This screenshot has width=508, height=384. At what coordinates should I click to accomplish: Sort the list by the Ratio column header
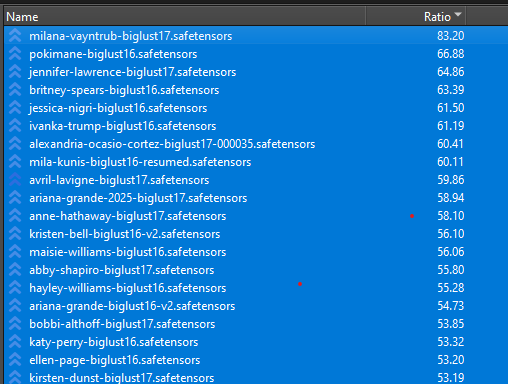point(416,16)
